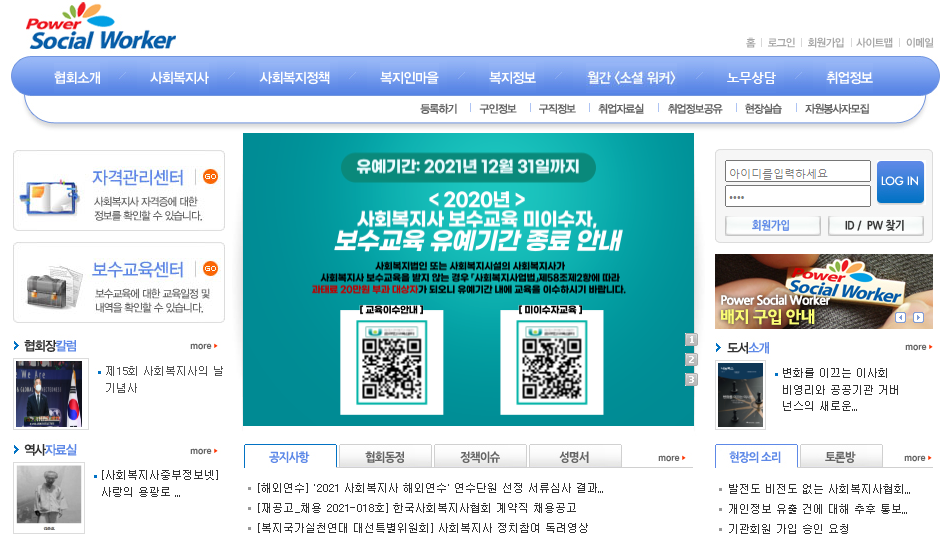Open 사이트맵 top link
Screen dimensions: 950x537
tap(874, 42)
